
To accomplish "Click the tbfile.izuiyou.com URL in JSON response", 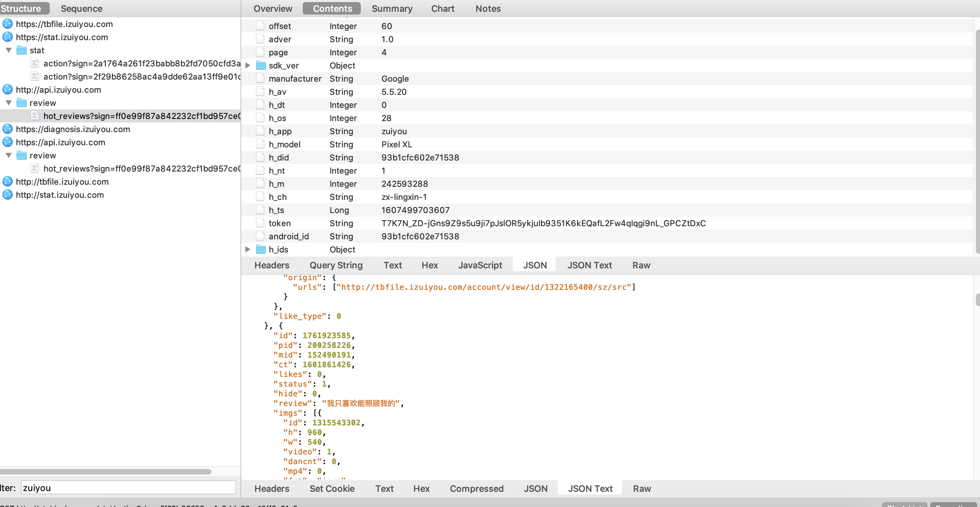I will [483, 287].
